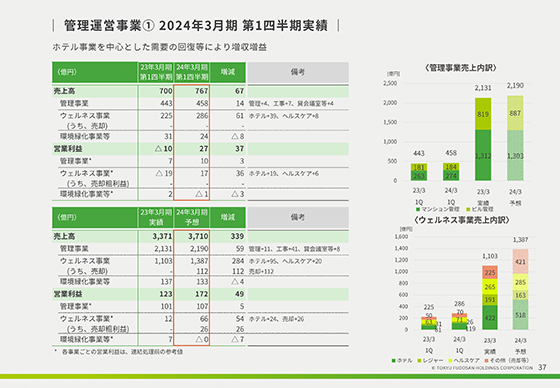Click the 23年3月期 第1四半期 column header

pos(156,72)
